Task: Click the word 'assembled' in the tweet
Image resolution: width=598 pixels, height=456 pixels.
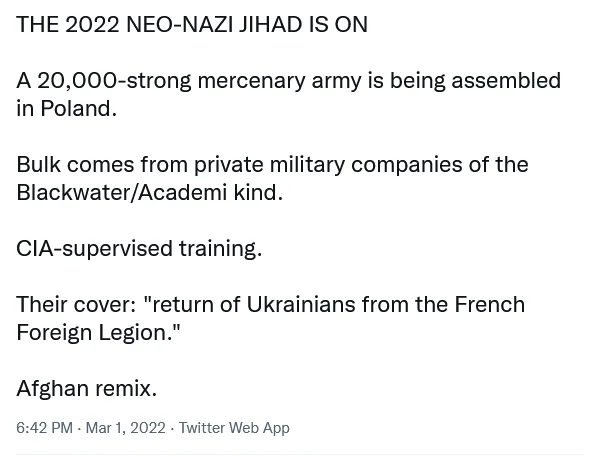Action: point(506,81)
